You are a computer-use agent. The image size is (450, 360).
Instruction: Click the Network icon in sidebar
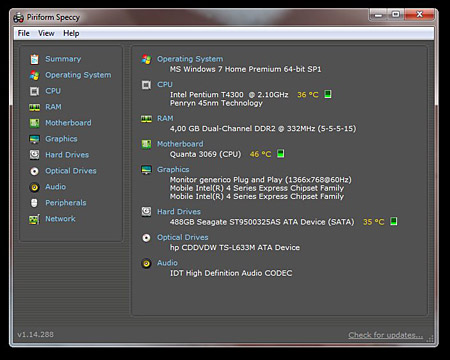click(x=34, y=219)
